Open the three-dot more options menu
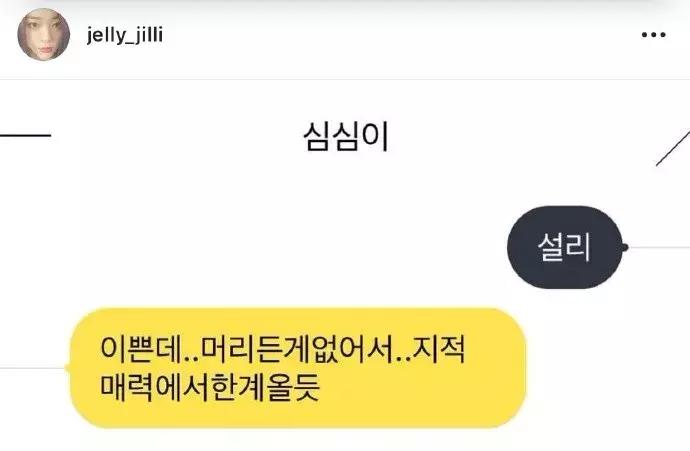Image resolution: width=690 pixels, height=451 pixels. click(653, 35)
